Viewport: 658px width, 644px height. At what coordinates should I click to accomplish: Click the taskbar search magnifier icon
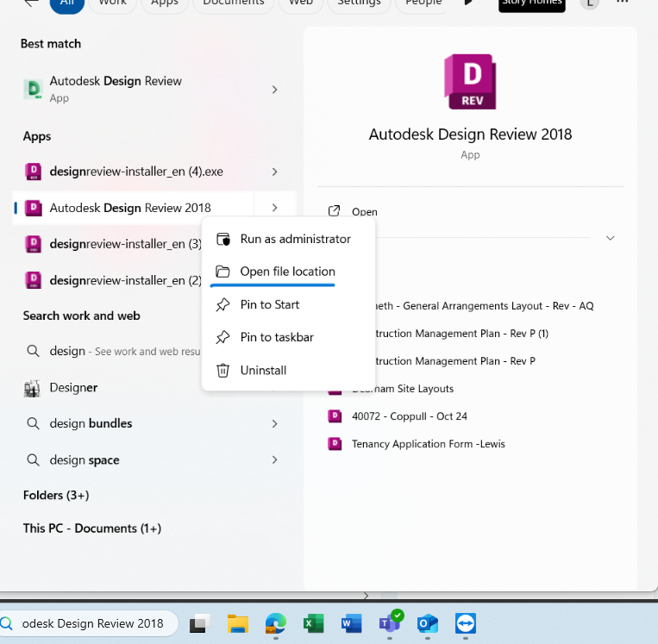[6, 623]
